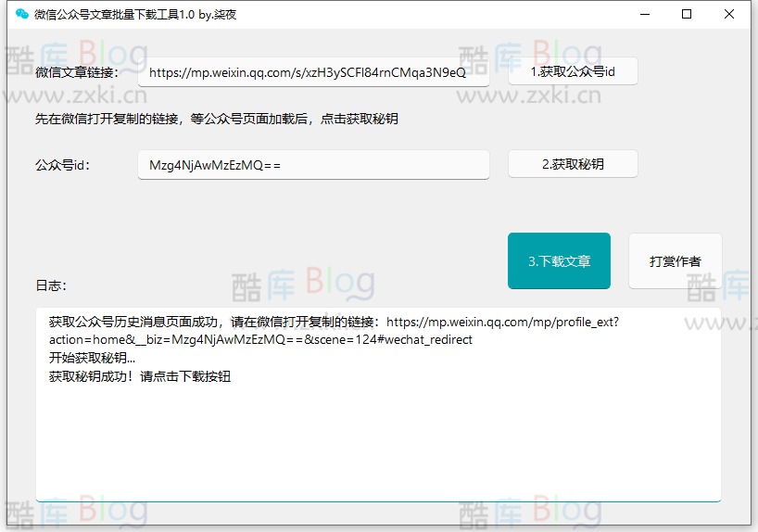The height and width of the screenshot is (532, 758).
Task: Click the profile_ext URL in the log
Action: point(334,331)
